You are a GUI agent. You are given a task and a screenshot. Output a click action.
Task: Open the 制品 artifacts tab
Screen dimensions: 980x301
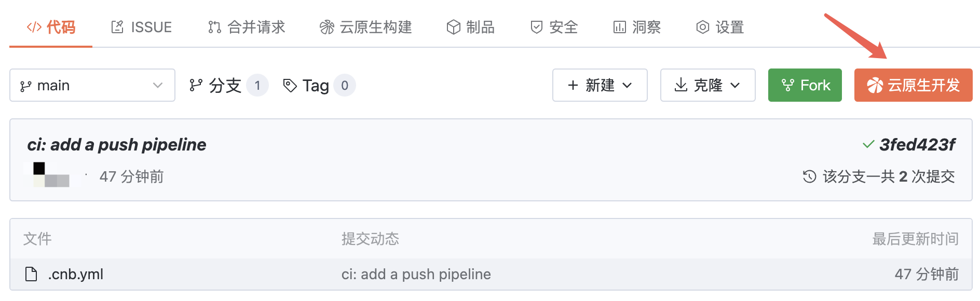(470, 27)
